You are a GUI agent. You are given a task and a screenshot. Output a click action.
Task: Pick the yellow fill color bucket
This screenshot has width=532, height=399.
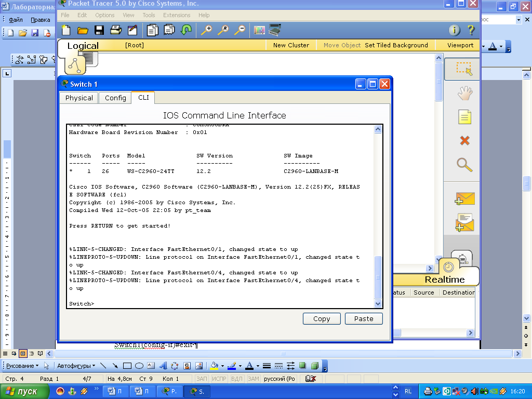coord(214,366)
